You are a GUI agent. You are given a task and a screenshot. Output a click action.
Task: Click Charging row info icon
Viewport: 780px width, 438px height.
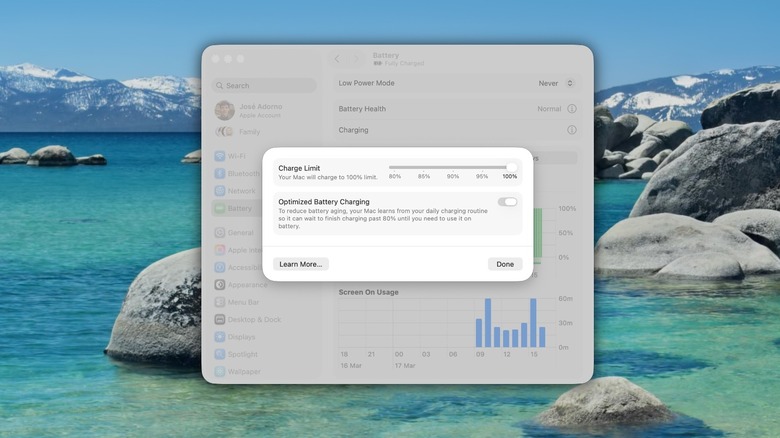coord(572,130)
